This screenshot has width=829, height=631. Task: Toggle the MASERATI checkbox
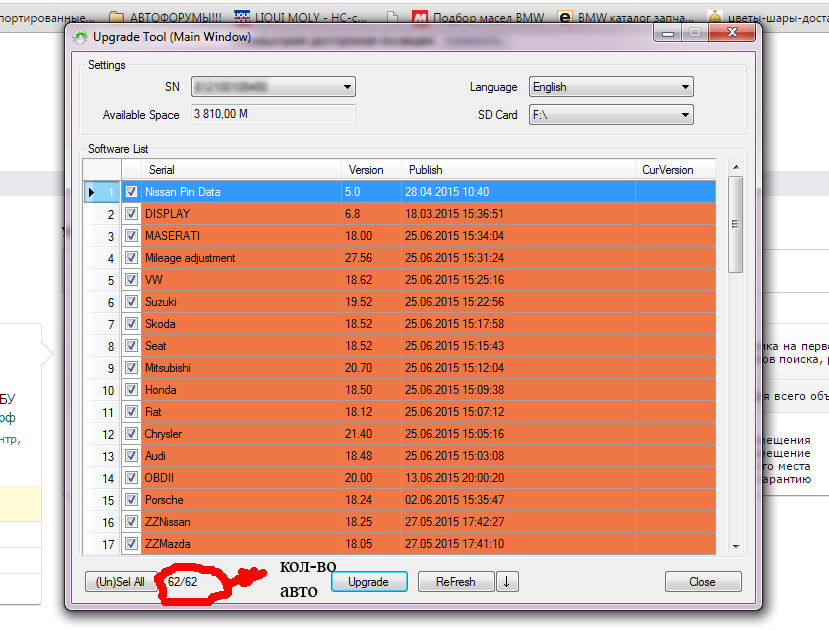coord(131,235)
